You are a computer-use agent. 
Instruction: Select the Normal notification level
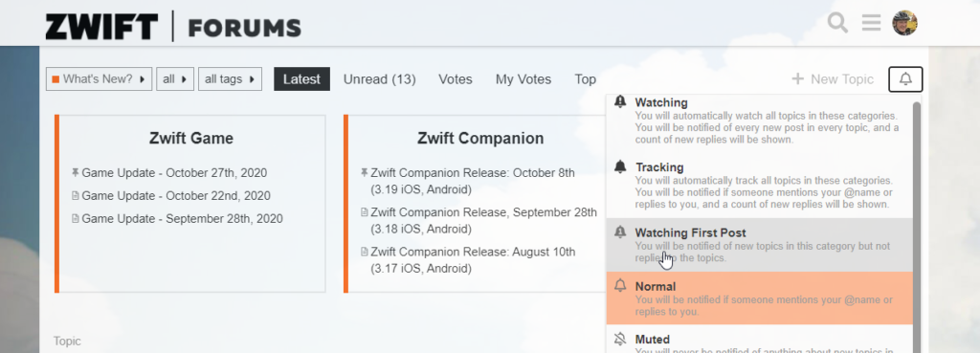pos(759,298)
